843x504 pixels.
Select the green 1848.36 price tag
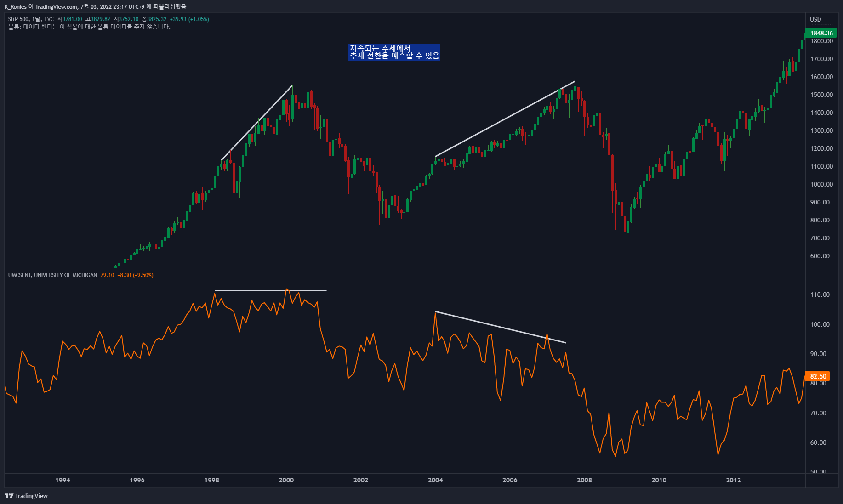click(x=821, y=33)
